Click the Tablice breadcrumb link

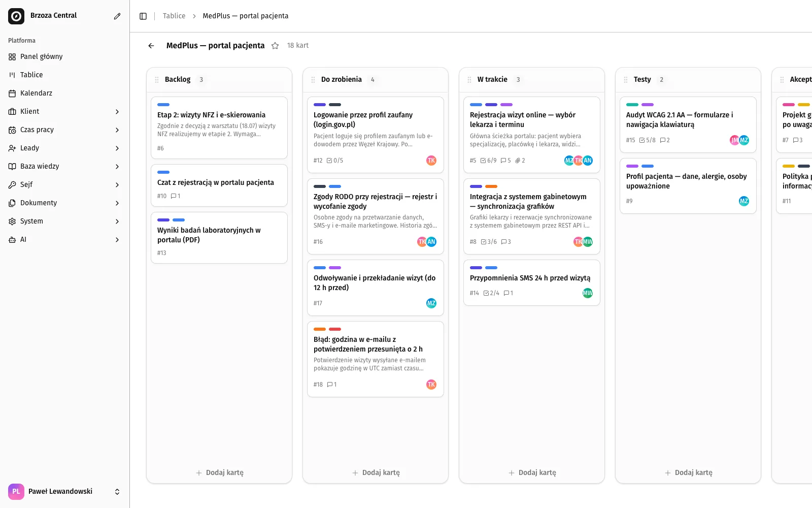click(x=174, y=16)
